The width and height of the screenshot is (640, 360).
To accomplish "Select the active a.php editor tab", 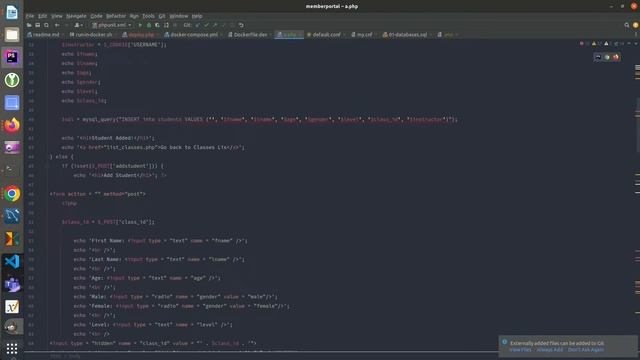I will click(x=289, y=35).
